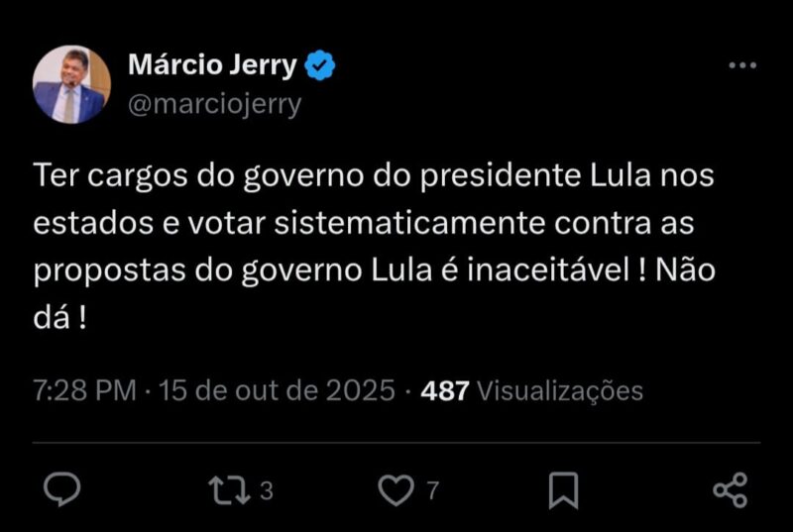The width and height of the screenshot is (793, 532).
Task: Click the blue verified badge
Action: point(320,66)
